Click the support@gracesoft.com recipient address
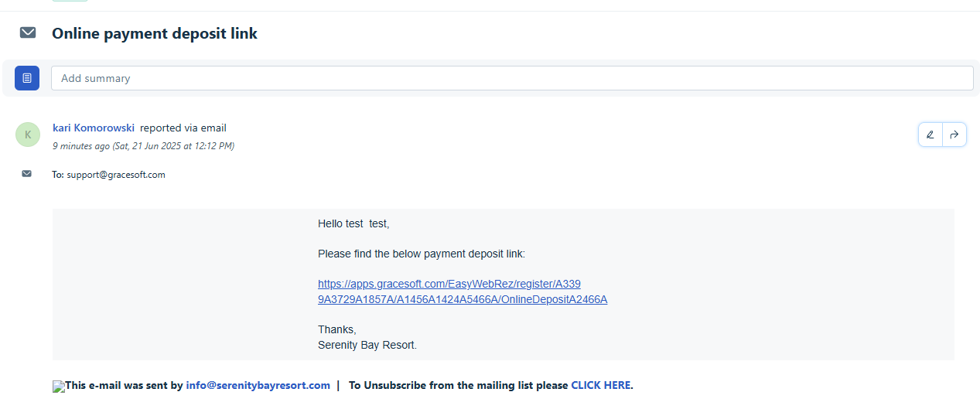 (x=116, y=175)
